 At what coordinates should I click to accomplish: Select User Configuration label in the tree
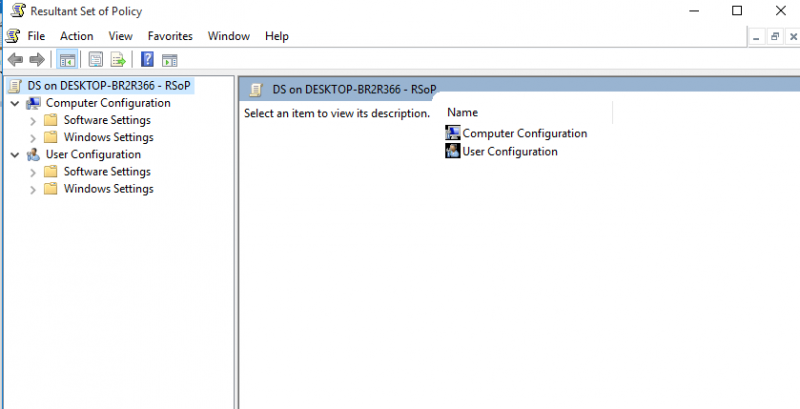(93, 154)
